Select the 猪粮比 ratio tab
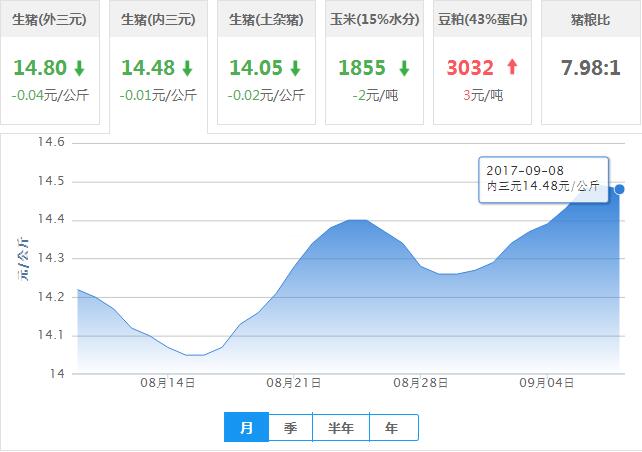 pyautogui.click(x=591, y=62)
